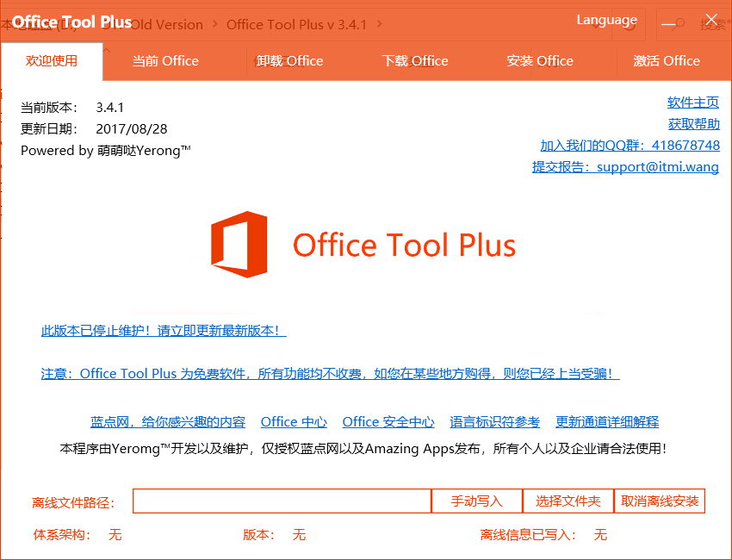Click the 离线文件路径 input field

[x=282, y=501]
